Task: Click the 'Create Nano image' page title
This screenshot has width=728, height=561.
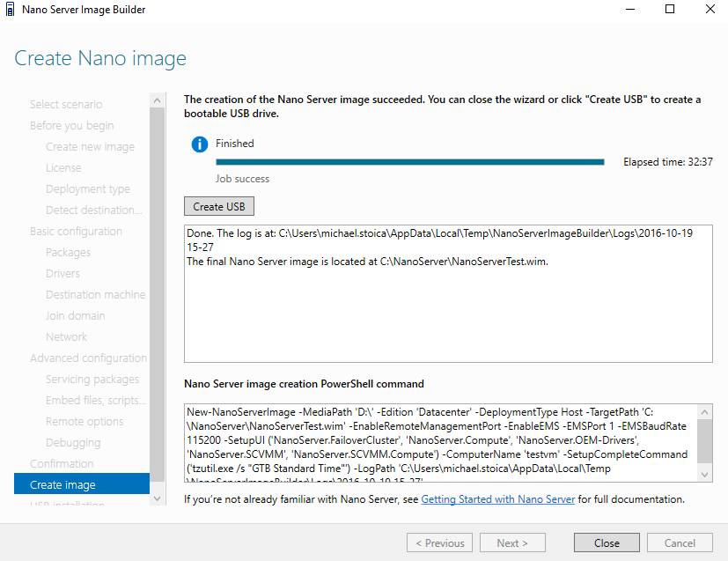Action: tap(100, 58)
